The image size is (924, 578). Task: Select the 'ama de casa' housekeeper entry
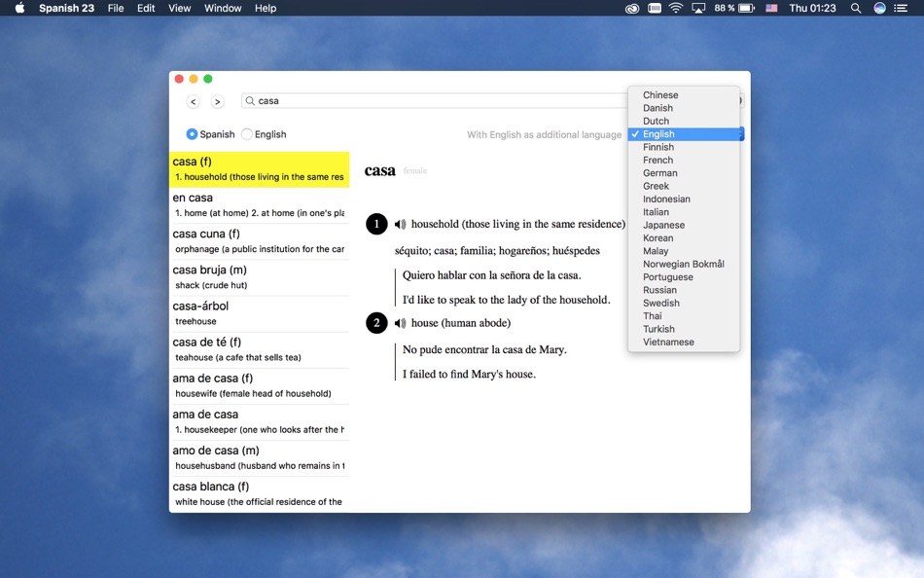(x=260, y=421)
